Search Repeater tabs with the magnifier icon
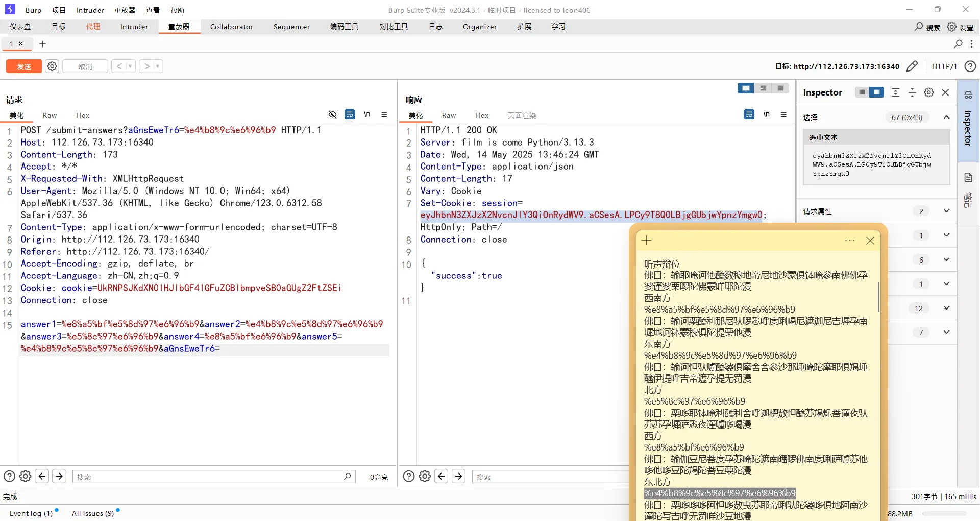Viewport: 980px width, 521px height. (958, 44)
